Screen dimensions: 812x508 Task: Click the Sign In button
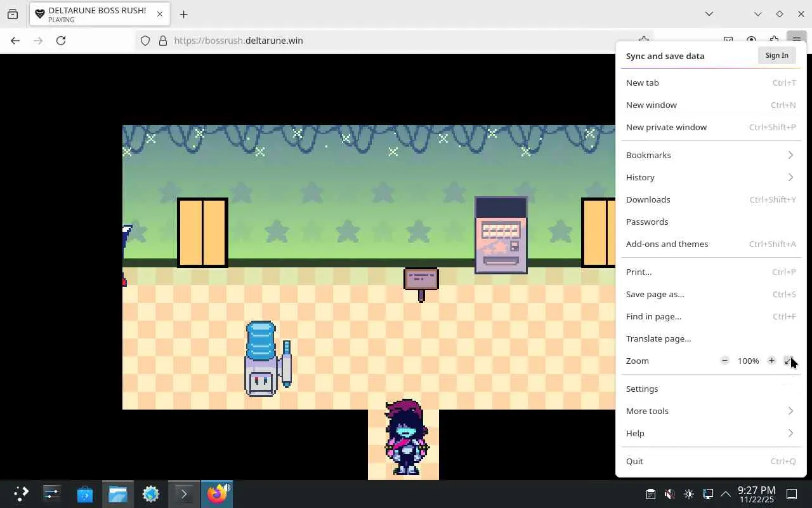pos(776,55)
